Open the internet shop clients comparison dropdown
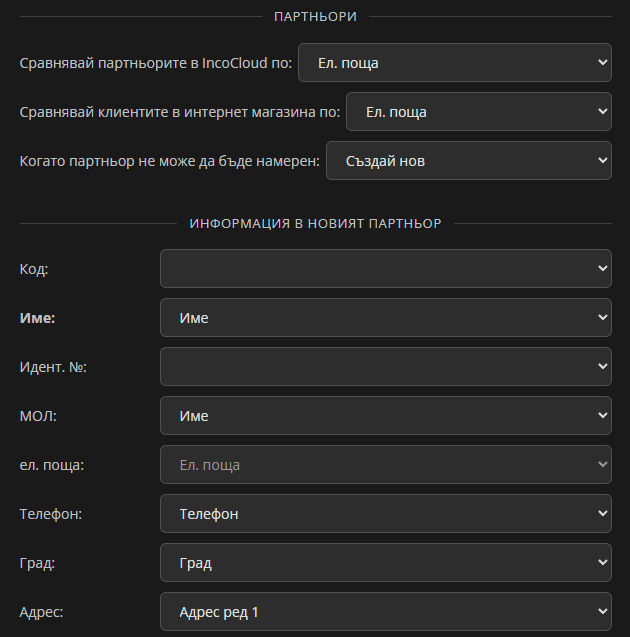The image size is (630, 637). click(478, 112)
